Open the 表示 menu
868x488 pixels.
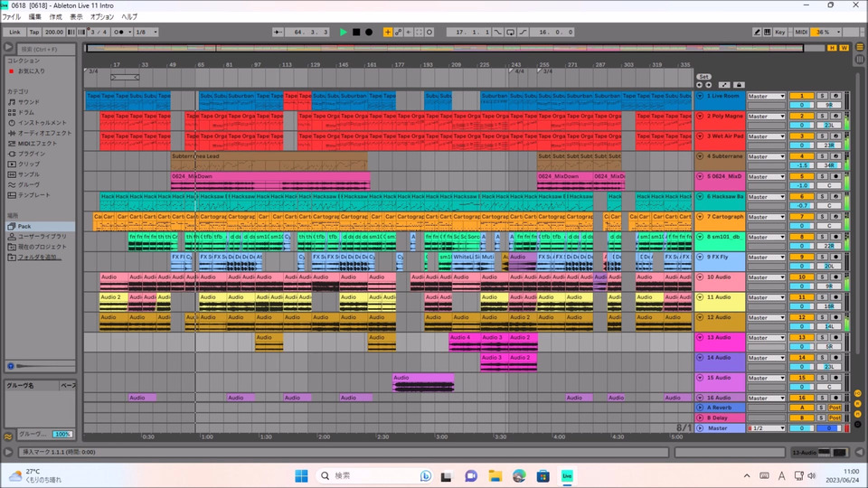point(76,16)
